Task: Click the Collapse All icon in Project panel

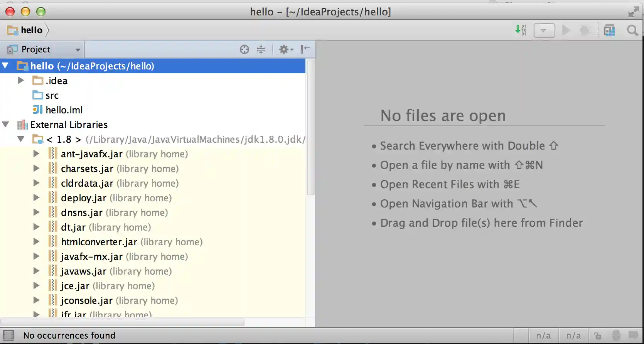Action: click(x=261, y=49)
